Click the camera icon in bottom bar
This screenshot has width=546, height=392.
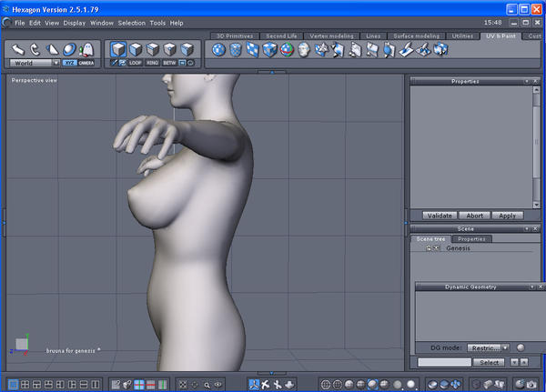[530, 385]
